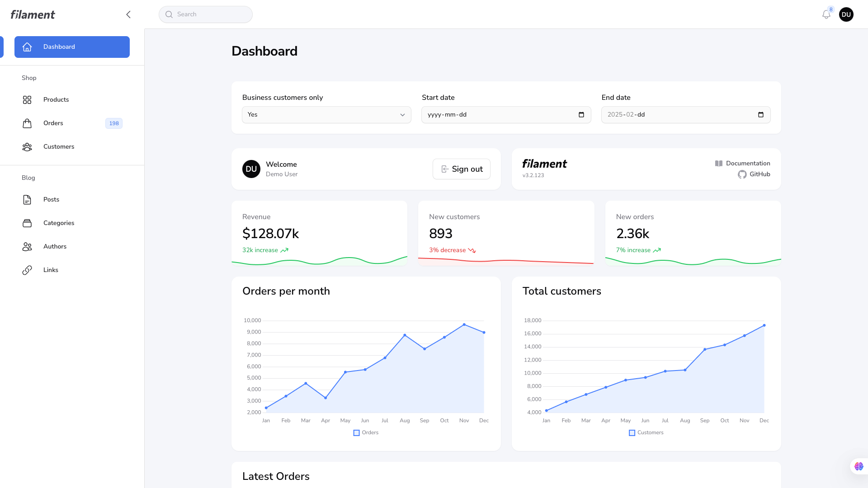868x488 pixels.
Task: Open the End date calendar picker
Action: click(x=761, y=115)
